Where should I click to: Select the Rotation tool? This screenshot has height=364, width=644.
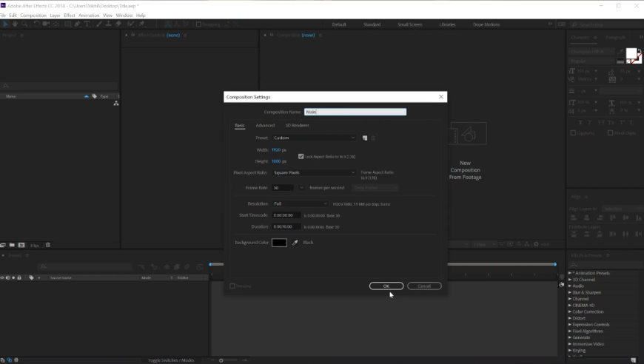click(36, 24)
